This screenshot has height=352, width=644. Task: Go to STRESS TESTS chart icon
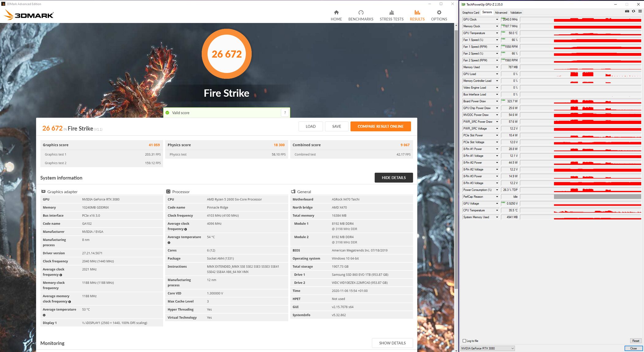[391, 13]
